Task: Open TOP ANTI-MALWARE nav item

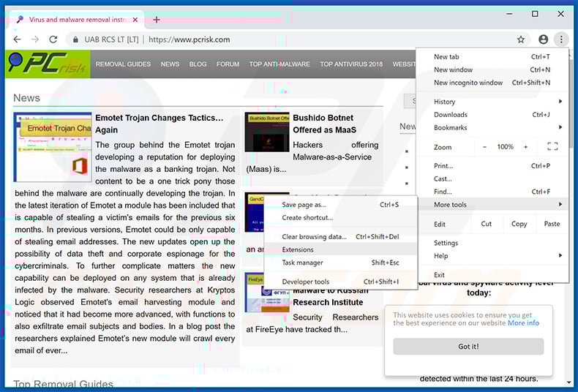Action: pos(279,64)
